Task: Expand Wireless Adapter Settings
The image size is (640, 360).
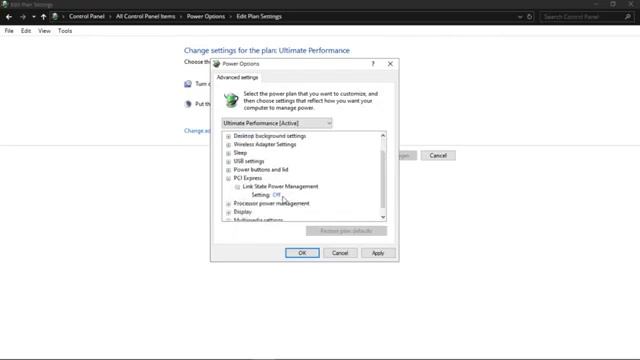Action: [229, 145]
